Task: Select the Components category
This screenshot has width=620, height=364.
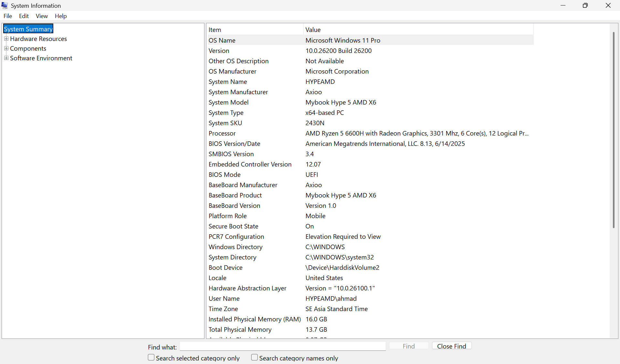Action: click(x=28, y=48)
